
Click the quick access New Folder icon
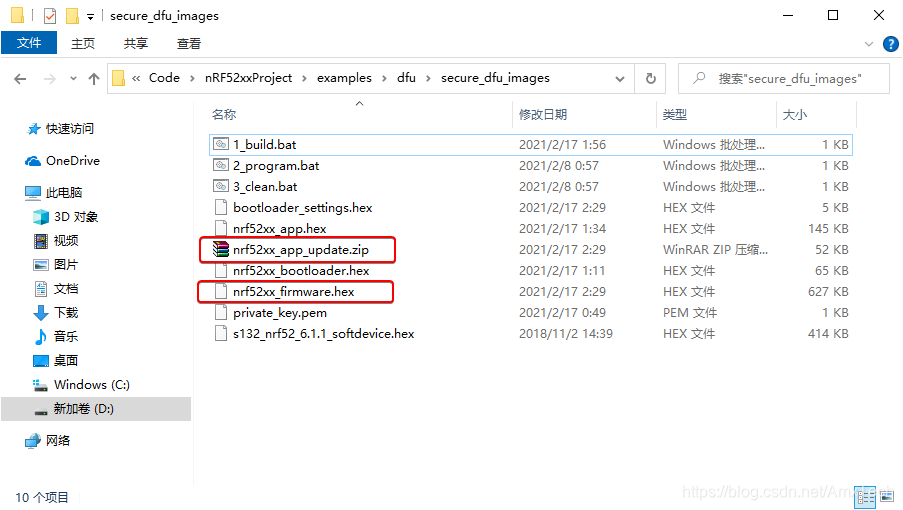73,16
